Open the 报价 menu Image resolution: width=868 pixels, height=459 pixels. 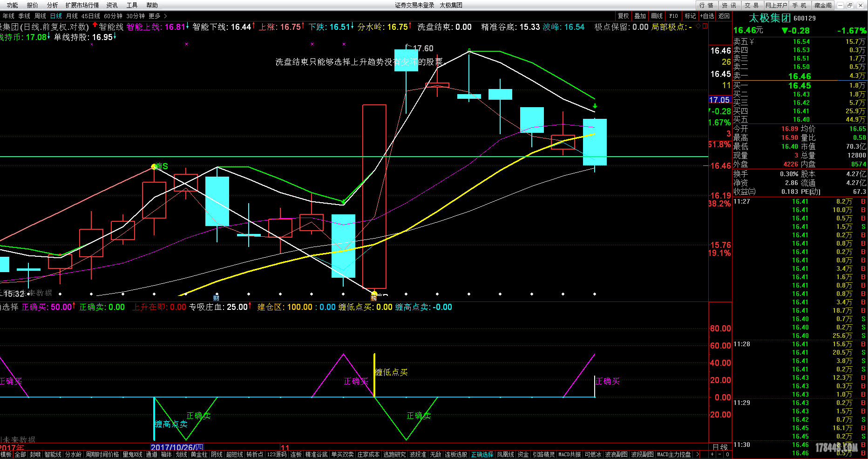33,5
